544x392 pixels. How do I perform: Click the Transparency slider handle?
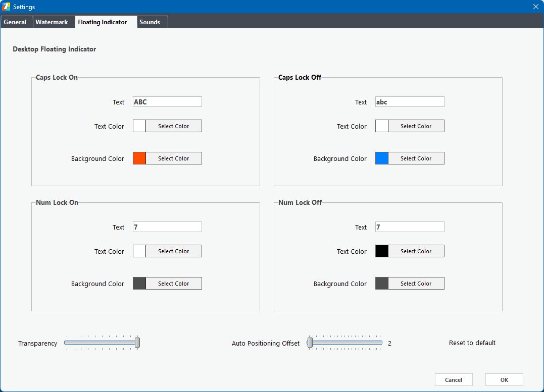137,343
